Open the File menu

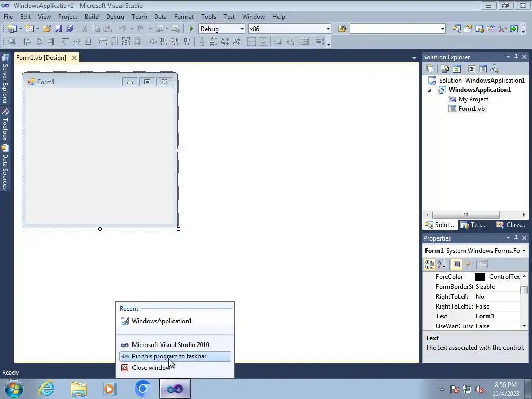coord(8,16)
